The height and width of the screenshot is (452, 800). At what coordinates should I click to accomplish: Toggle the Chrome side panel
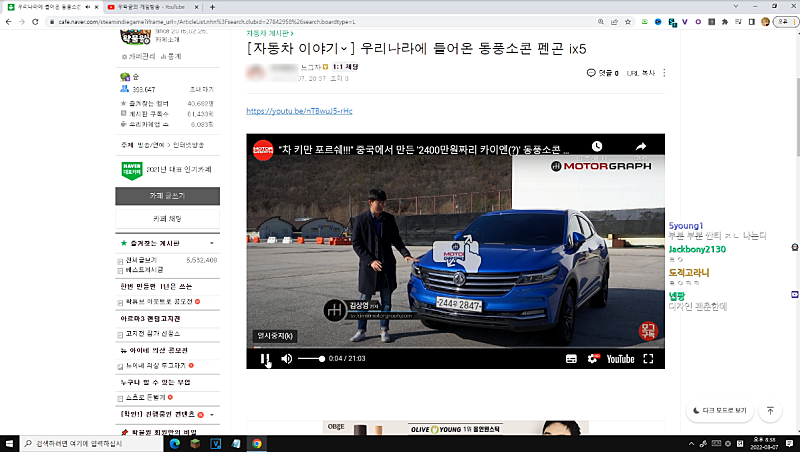pyautogui.click(x=752, y=22)
